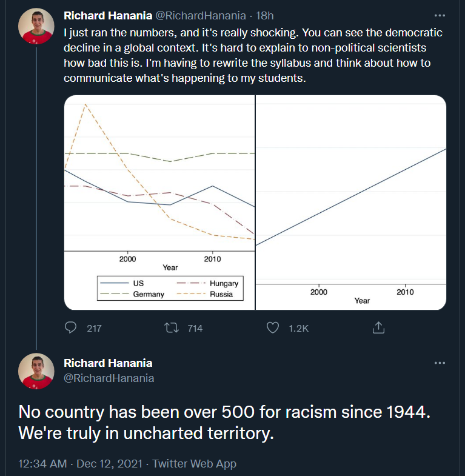Open top tweet author profile picture
This screenshot has height=476, width=465.
pyautogui.click(x=36, y=26)
